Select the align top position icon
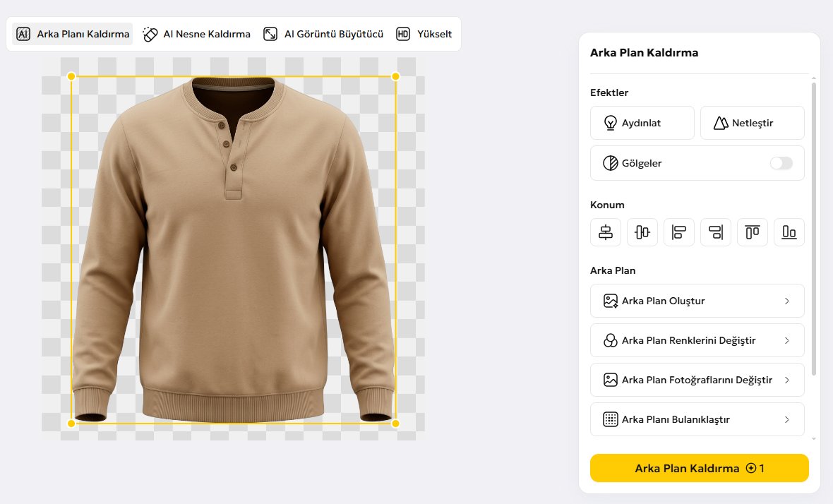Viewport: 833px width, 504px height. pyautogui.click(x=753, y=232)
